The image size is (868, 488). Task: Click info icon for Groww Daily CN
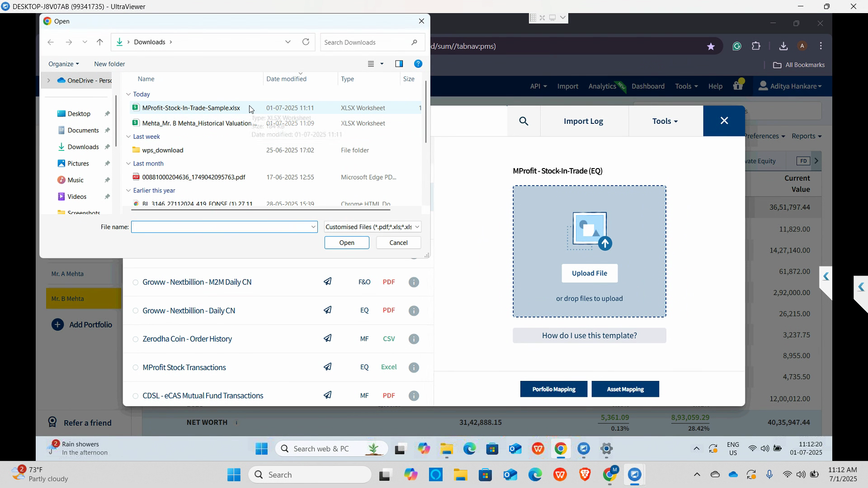pyautogui.click(x=414, y=311)
